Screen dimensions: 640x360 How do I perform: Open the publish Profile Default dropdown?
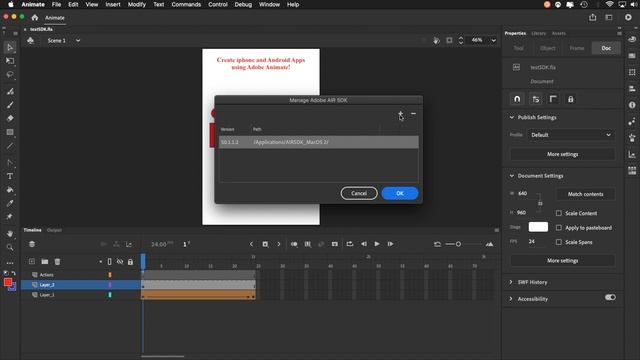(x=571, y=135)
